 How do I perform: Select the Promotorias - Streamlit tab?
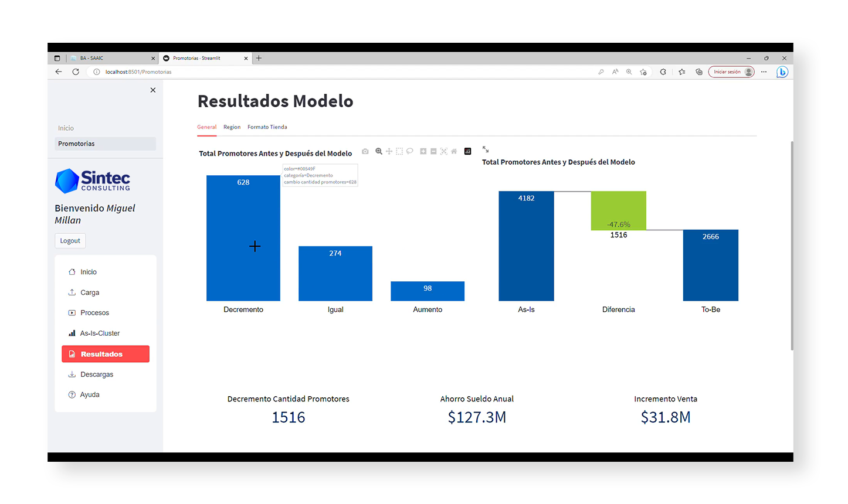click(205, 58)
